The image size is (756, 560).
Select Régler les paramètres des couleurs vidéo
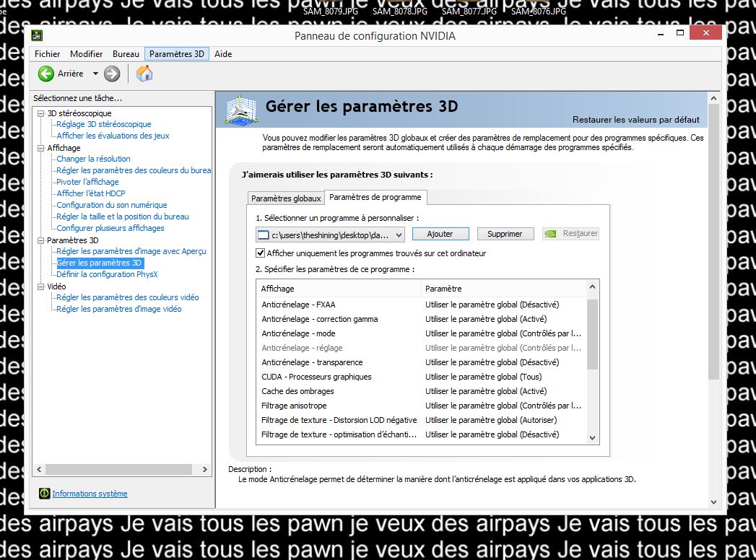pyautogui.click(x=127, y=298)
